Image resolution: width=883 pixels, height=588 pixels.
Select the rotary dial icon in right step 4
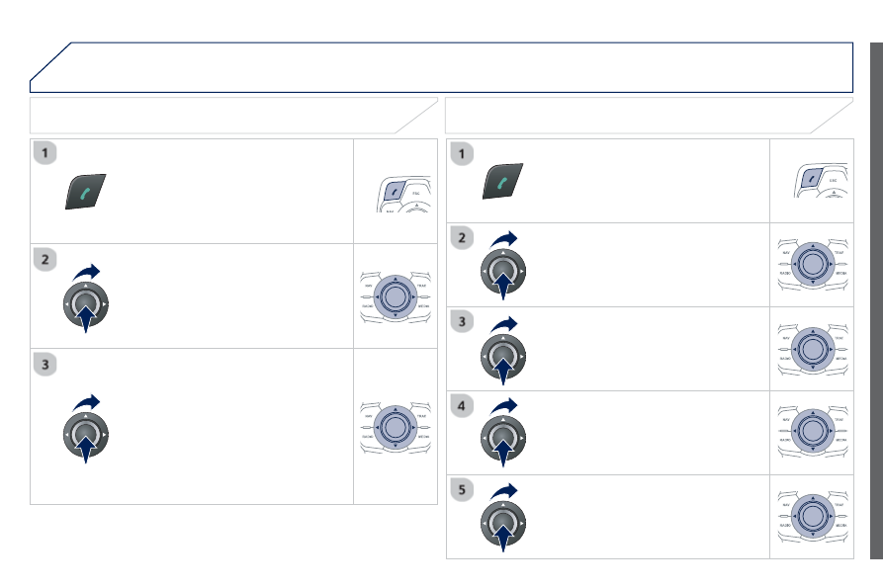point(503,433)
